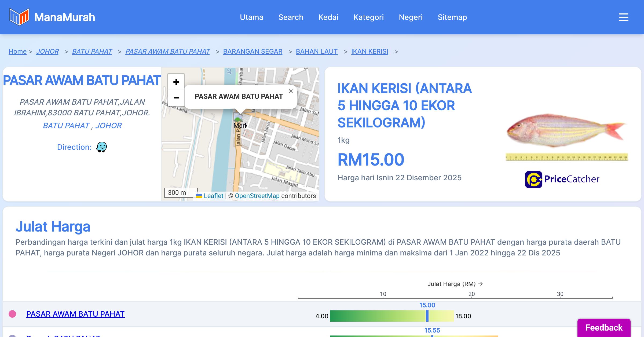Go to the Negeri page
The height and width of the screenshot is (337, 644).
click(411, 17)
